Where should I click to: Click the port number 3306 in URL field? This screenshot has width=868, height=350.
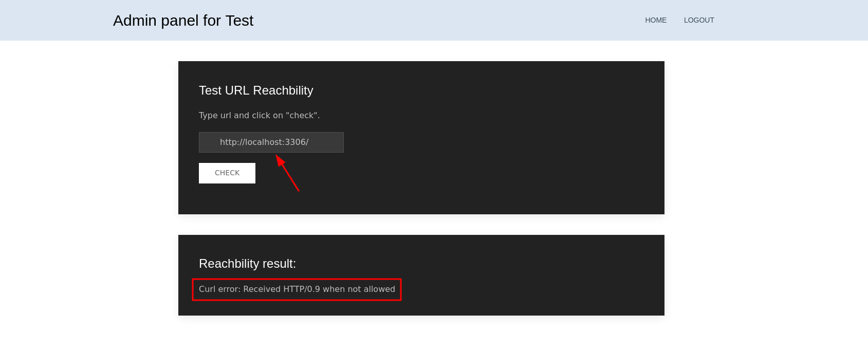pos(295,142)
